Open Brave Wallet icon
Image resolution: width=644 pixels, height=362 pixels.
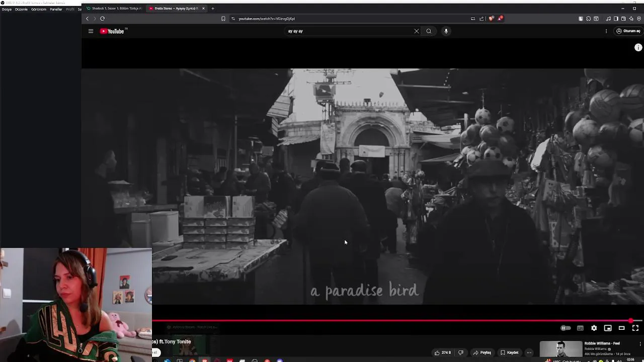pos(623,19)
